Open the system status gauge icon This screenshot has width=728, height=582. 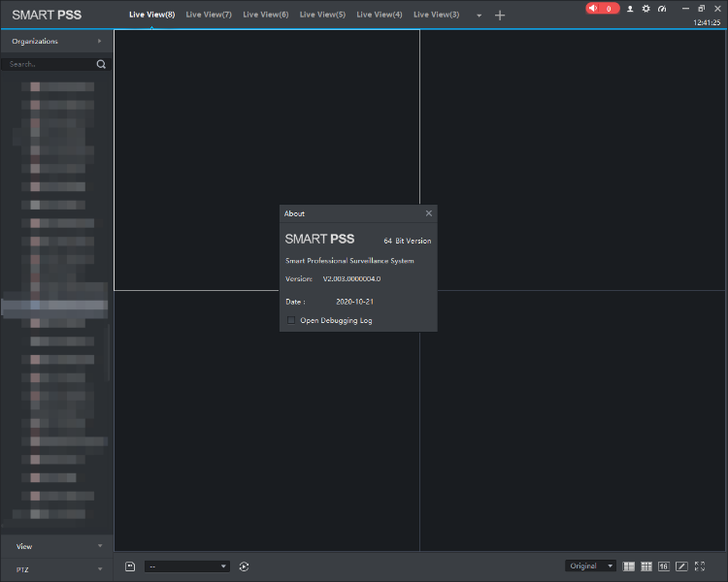(x=662, y=9)
